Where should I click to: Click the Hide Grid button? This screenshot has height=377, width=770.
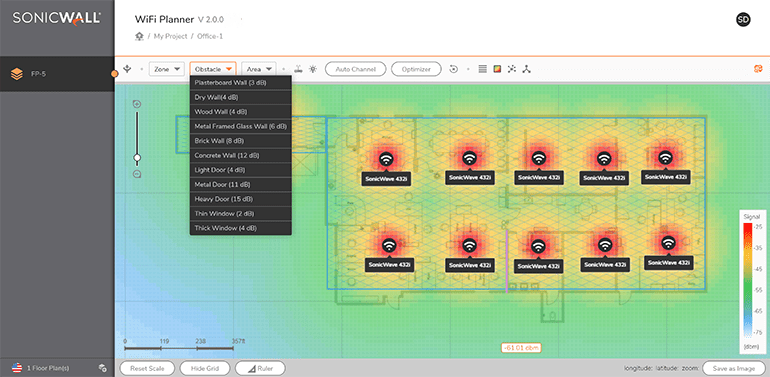coord(204,368)
